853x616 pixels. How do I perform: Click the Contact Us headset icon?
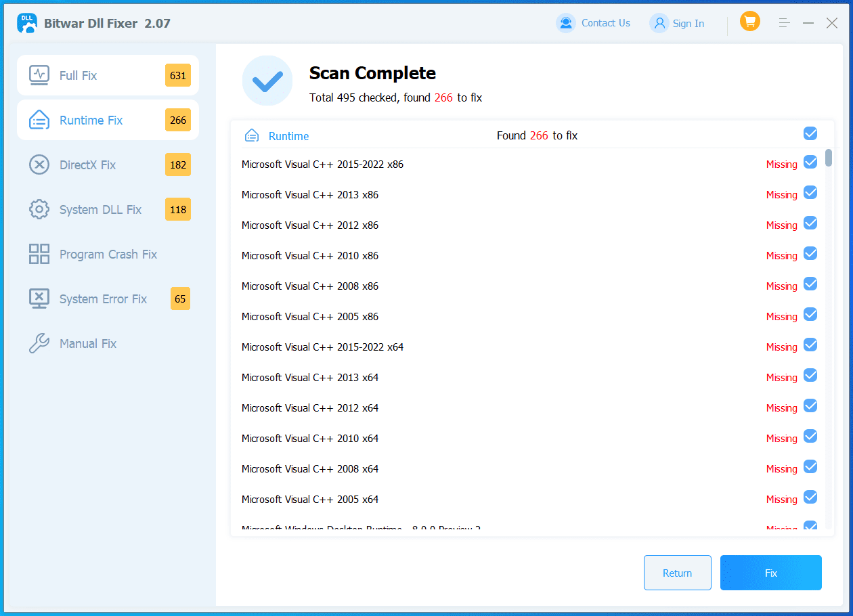click(x=565, y=23)
